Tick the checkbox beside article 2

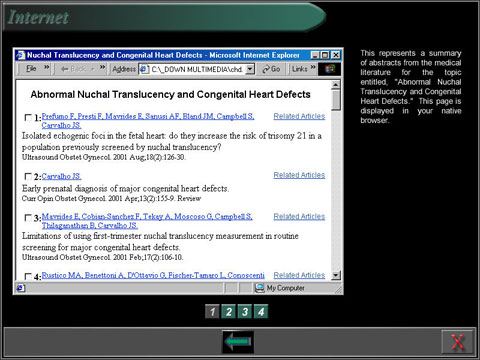[x=28, y=176]
